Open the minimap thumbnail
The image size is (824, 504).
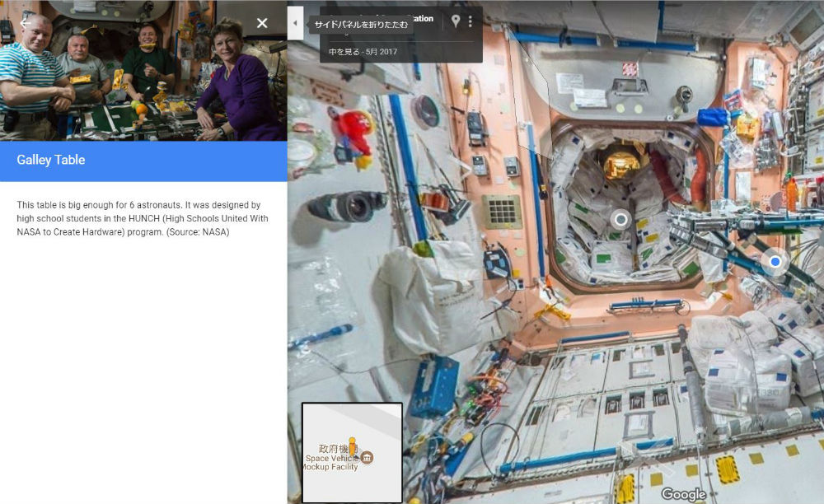[352, 453]
